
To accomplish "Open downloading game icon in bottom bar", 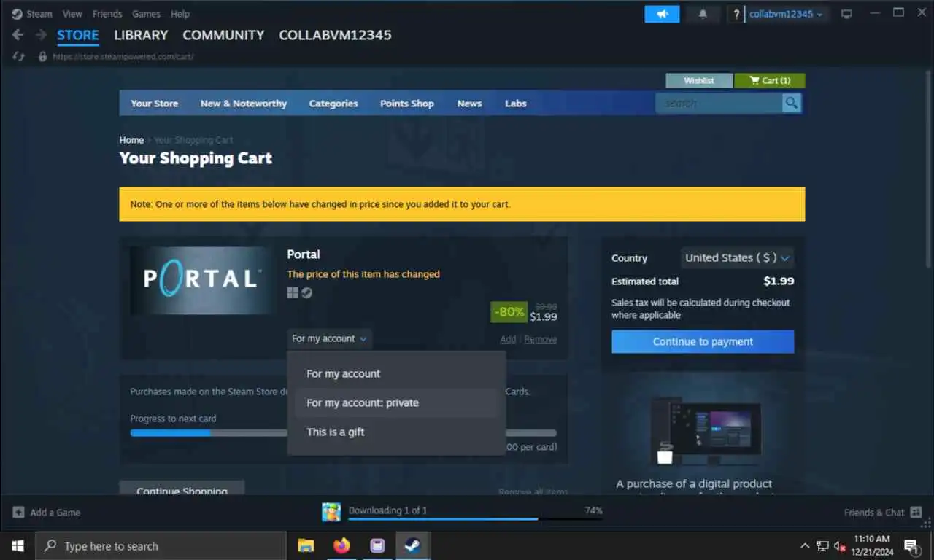I will pos(331,512).
